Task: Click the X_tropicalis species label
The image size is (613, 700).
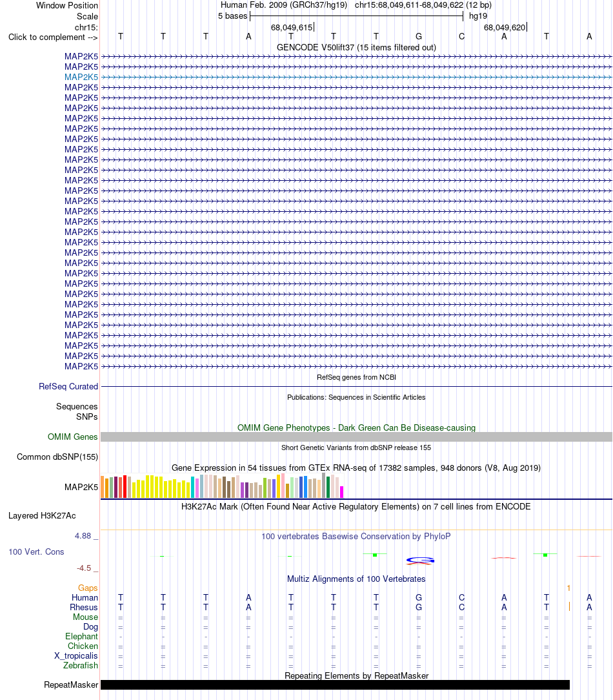Action: pos(76,656)
